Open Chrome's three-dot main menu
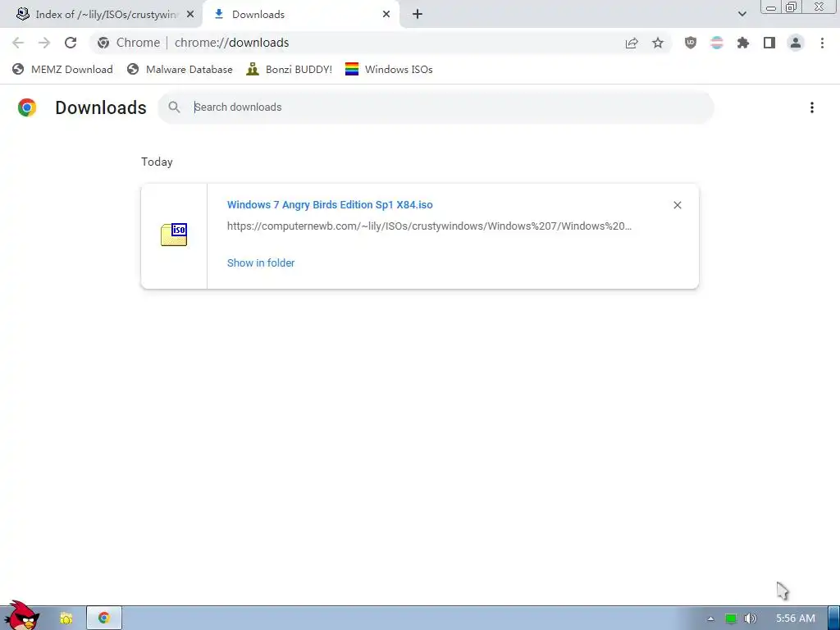This screenshot has height=630, width=840. coord(822,43)
